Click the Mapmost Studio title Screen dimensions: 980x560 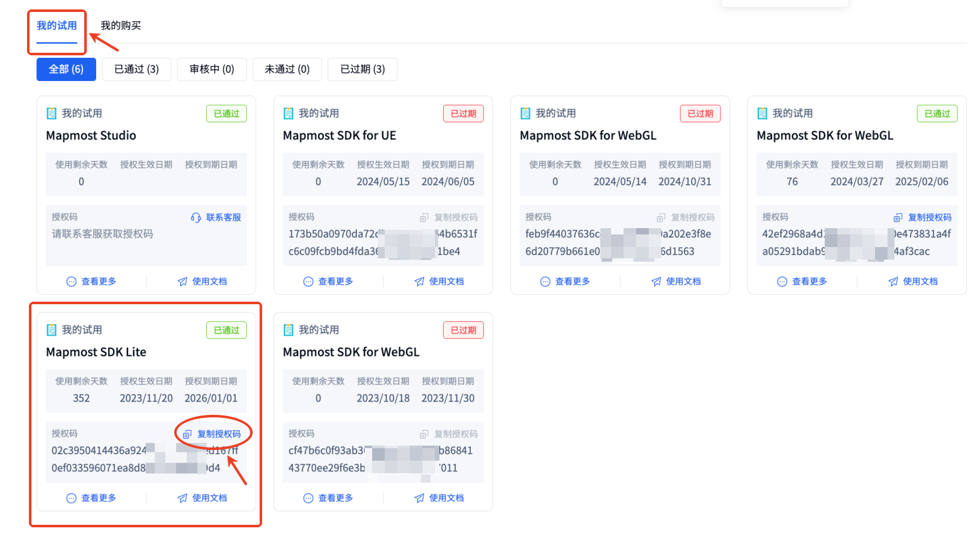pyautogui.click(x=91, y=136)
